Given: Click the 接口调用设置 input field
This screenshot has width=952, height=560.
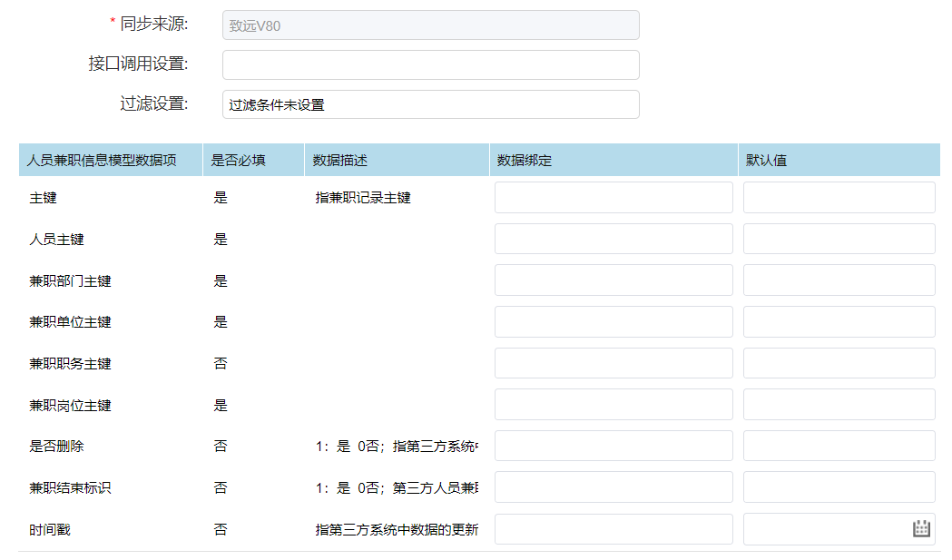Looking at the screenshot, I should pyautogui.click(x=430, y=64).
